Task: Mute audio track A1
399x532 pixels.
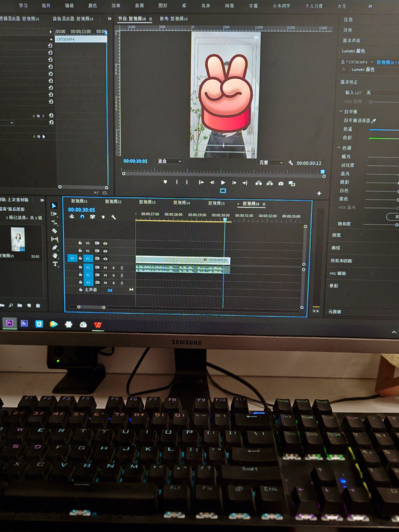Action: pyautogui.click(x=105, y=267)
